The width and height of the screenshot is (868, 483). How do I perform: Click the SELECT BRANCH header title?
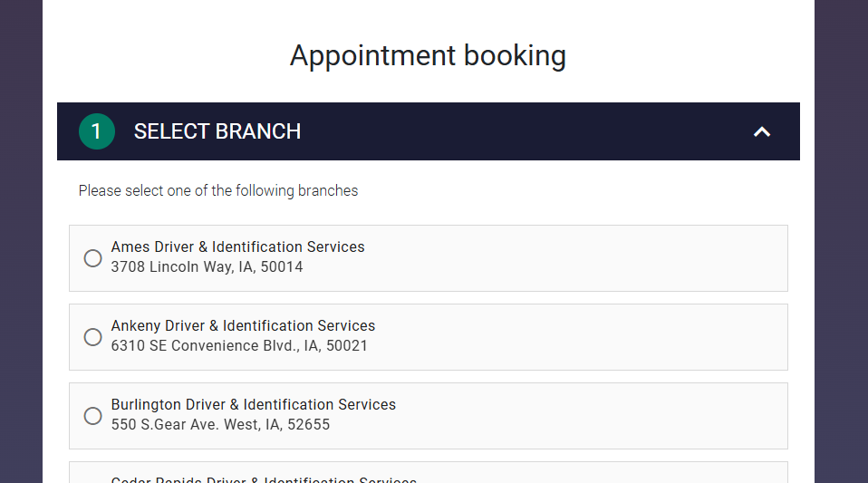point(217,131)
